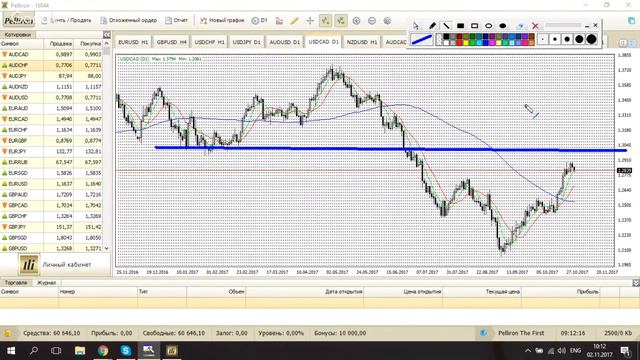Choose the medium brush size dot
640x360 pixels.
567,39
